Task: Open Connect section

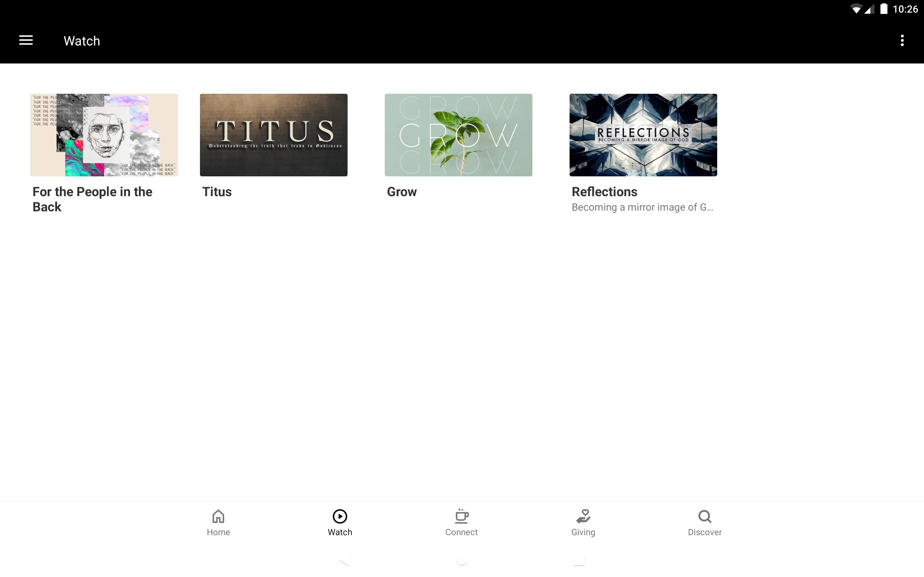Action: (x=461, y=523)
